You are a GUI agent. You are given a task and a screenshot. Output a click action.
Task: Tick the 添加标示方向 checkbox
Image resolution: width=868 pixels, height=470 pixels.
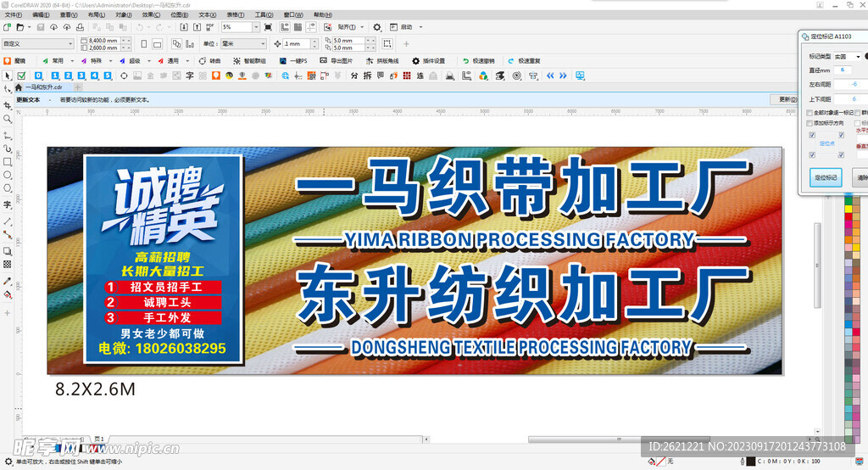pyautogui.click(x=810, y=123)
